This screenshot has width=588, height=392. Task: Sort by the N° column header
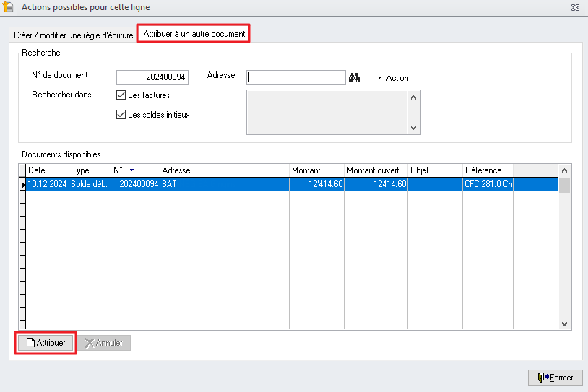coord(134,170)
